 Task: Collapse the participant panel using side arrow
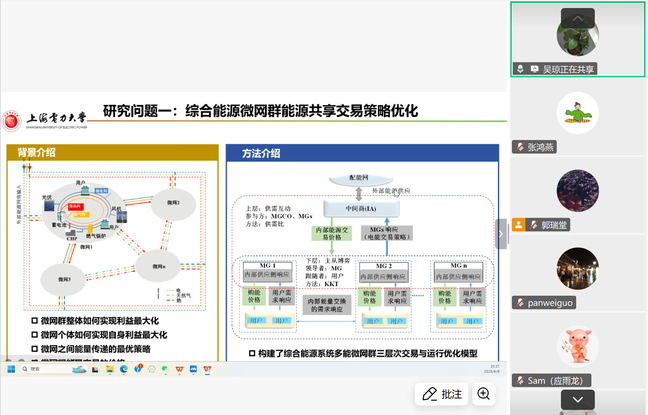(x=502, y=231)
